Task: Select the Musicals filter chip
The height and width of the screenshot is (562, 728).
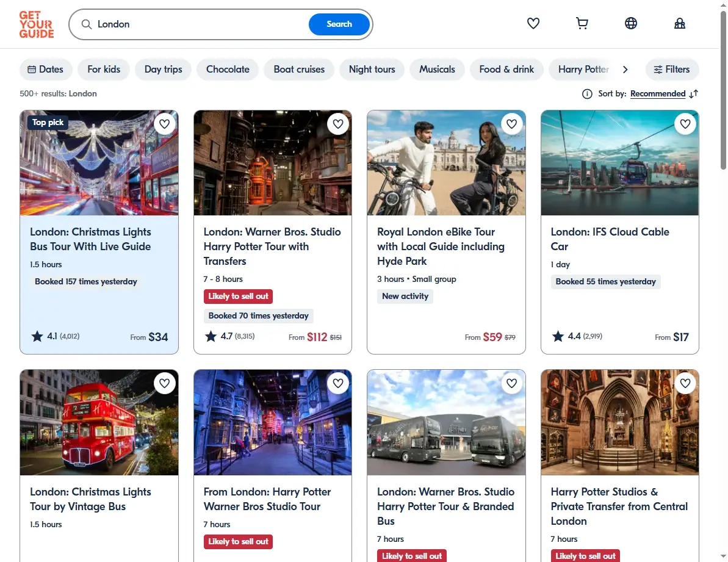Action: click(437, 69)
